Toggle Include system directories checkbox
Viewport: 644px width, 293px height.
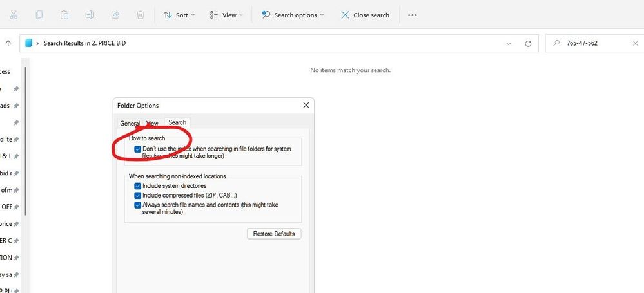[138, 186]
